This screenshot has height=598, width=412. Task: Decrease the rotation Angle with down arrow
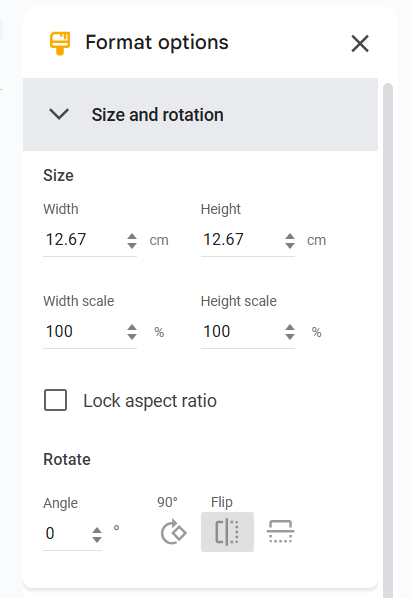point(97,539)
